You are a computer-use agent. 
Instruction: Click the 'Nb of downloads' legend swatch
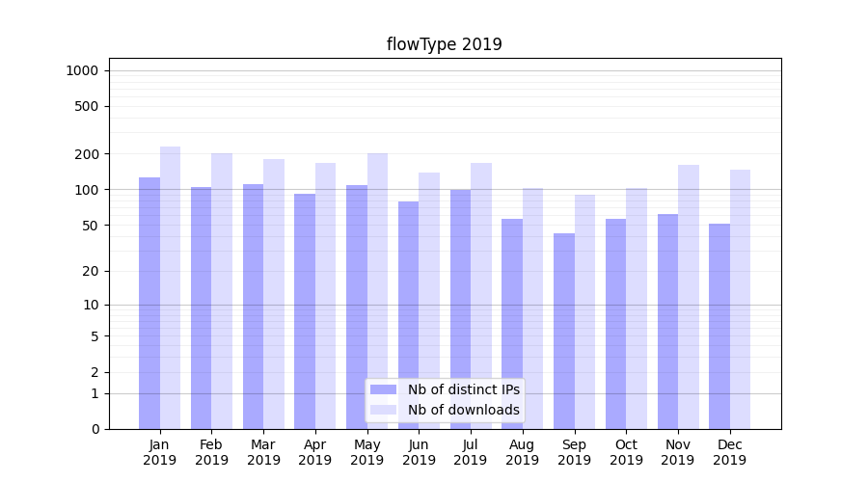pyautogui.click(x=383, y=410)
